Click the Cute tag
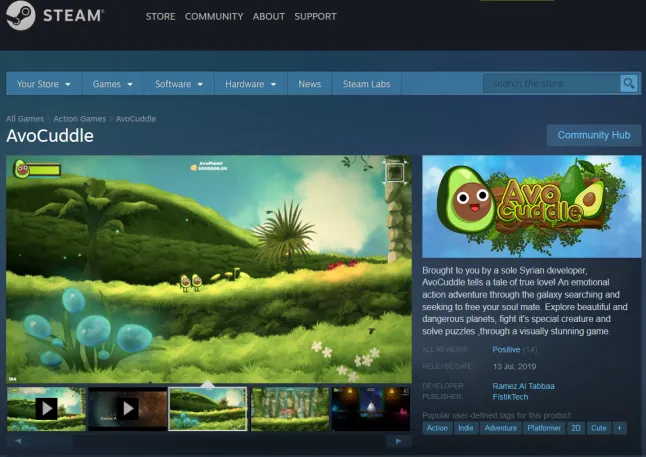Image resolution: width=646 pixels, height=457 pixels. click(x=599, y=428)
